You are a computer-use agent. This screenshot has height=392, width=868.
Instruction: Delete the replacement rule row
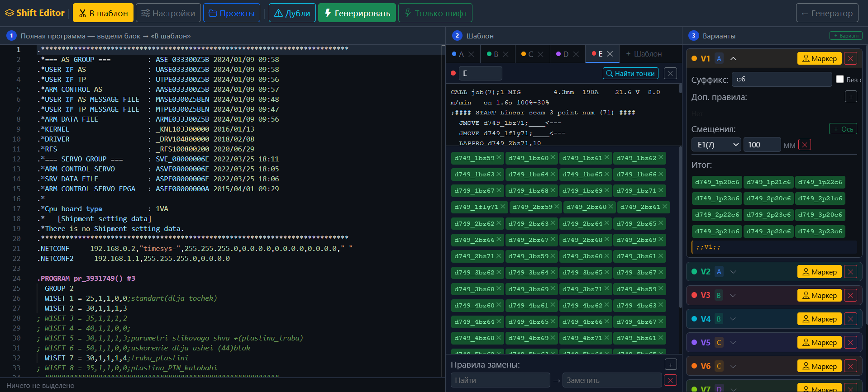pyautogui.click(x=670, y=380)
